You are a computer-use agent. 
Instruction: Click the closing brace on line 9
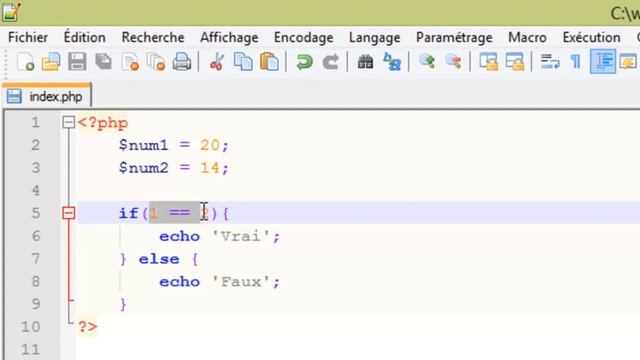(123, 305)
